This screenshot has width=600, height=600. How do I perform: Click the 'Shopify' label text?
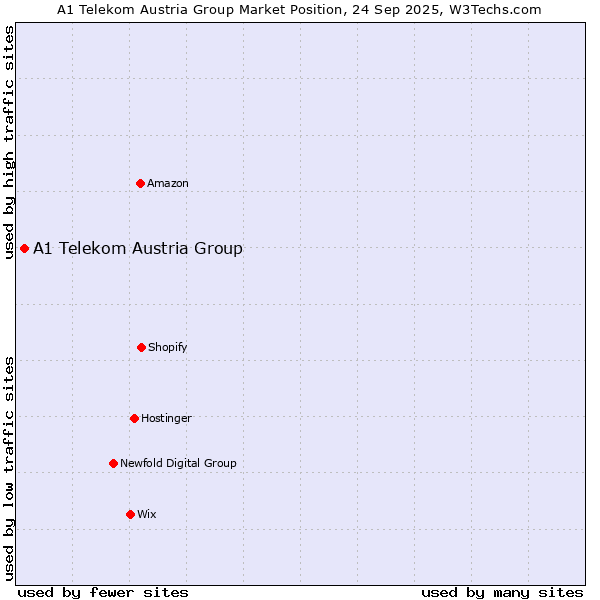[x=168, y=347]
